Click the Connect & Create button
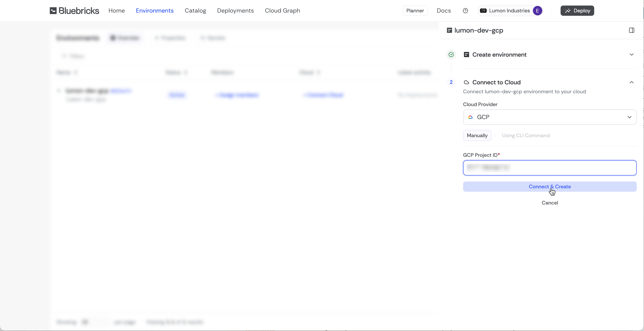The width and height of the screenshot is (644, 331). click(x=550, y=187)
